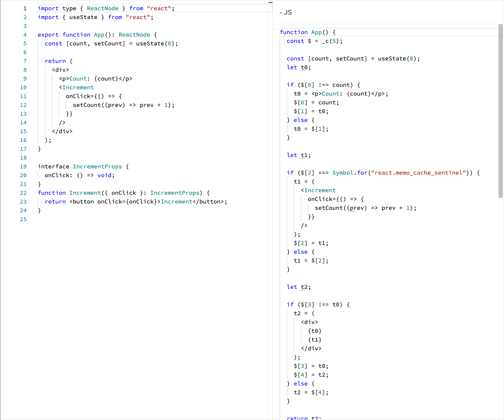Click line number 19 in the source gutter
Image resolution: width=504 pixels, height=420 pixels.
point(23,166)
